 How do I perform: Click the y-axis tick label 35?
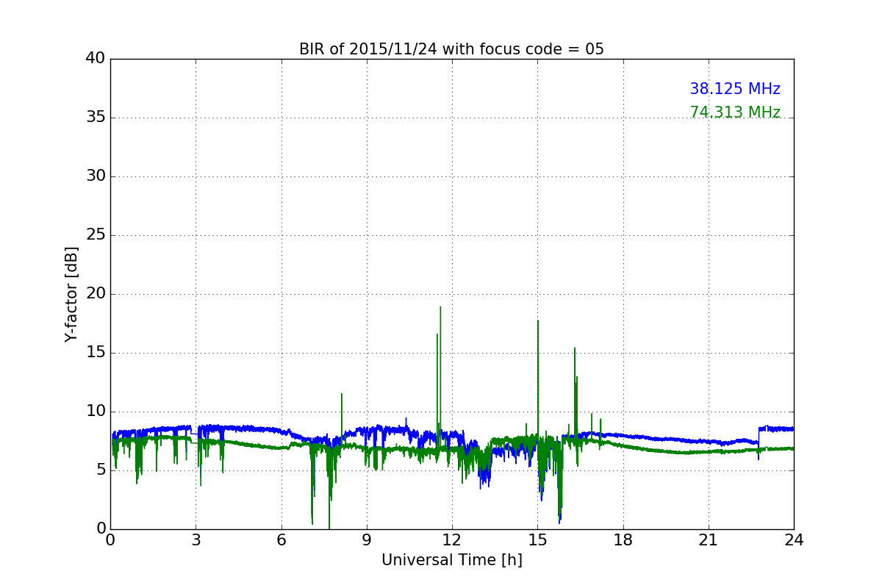[x=95, y=118]
